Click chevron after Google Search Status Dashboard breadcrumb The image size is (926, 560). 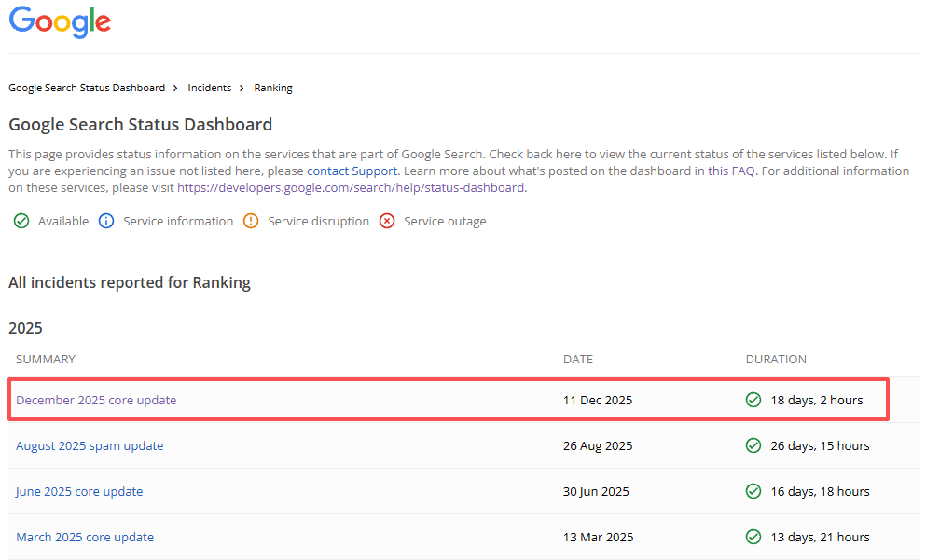click(175, 88)
